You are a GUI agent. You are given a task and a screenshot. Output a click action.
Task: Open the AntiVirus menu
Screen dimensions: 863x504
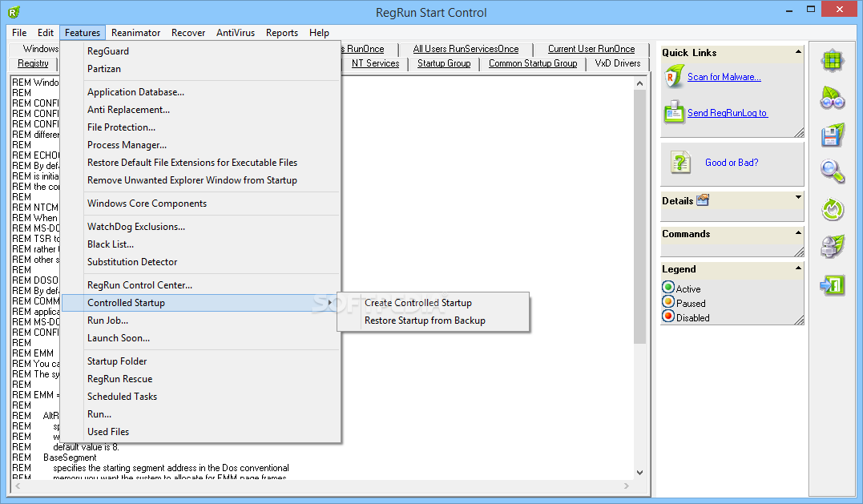(x=236, y=33)
